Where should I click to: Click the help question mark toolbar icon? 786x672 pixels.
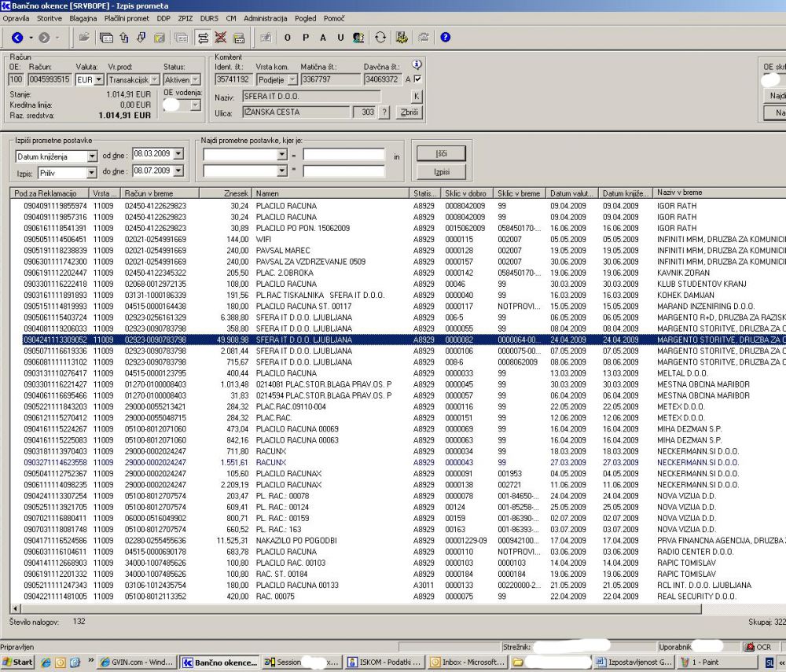[445, 37]
